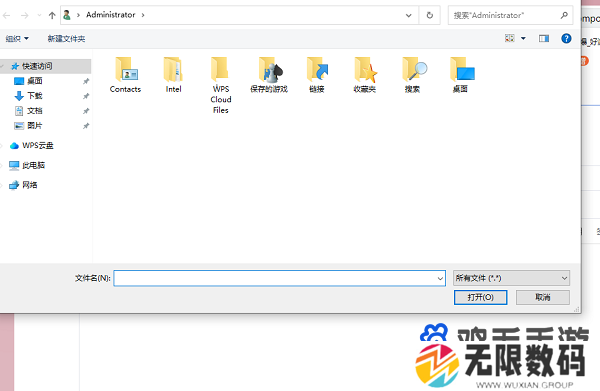Open the file name history dropdown

[440, 279]
